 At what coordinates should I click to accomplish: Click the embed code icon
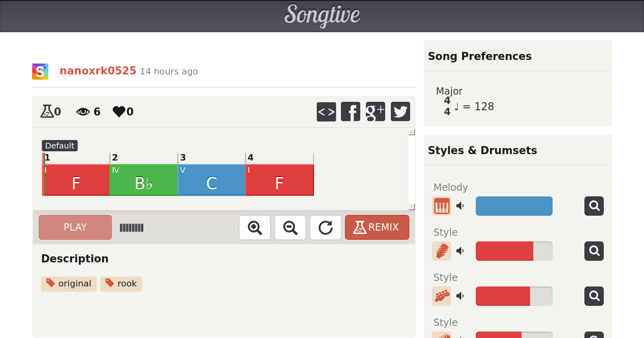click(x=326, y=111)
